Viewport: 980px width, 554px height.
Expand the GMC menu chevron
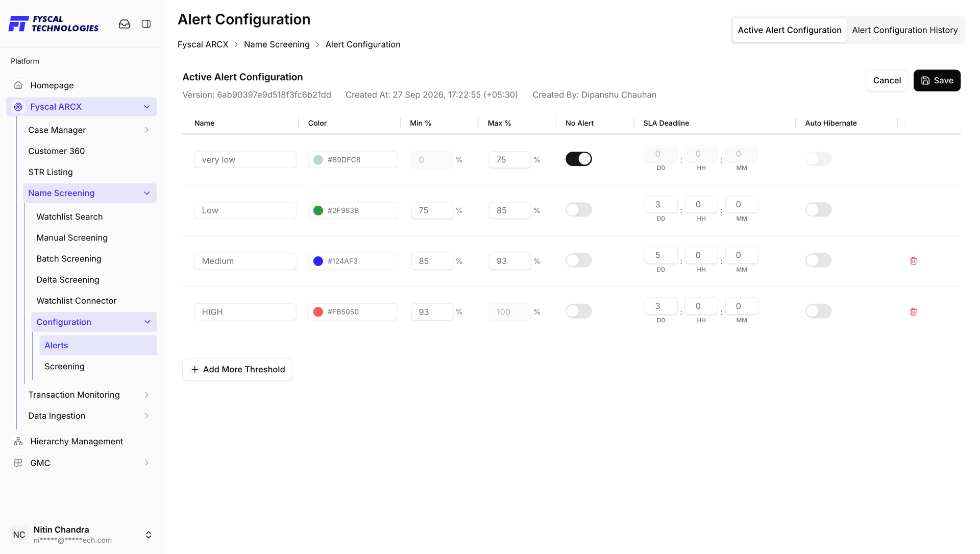[x=146, y=463]
